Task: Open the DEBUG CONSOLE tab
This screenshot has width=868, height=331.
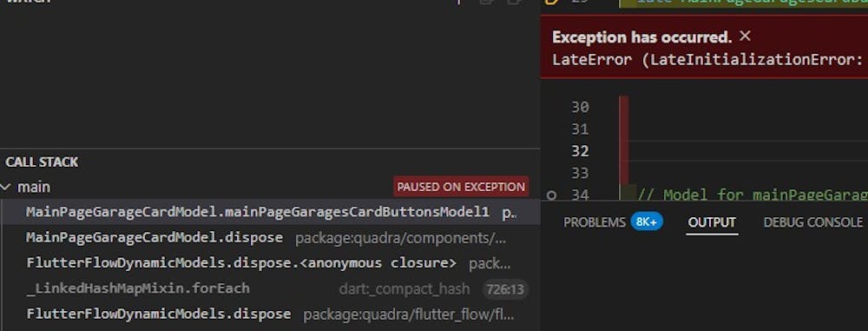Action: click(x=813, y=222)
